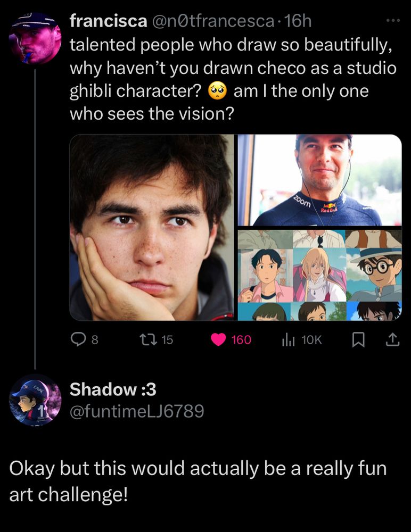Share the tweet using the upload arrow icon

(392, 339)
